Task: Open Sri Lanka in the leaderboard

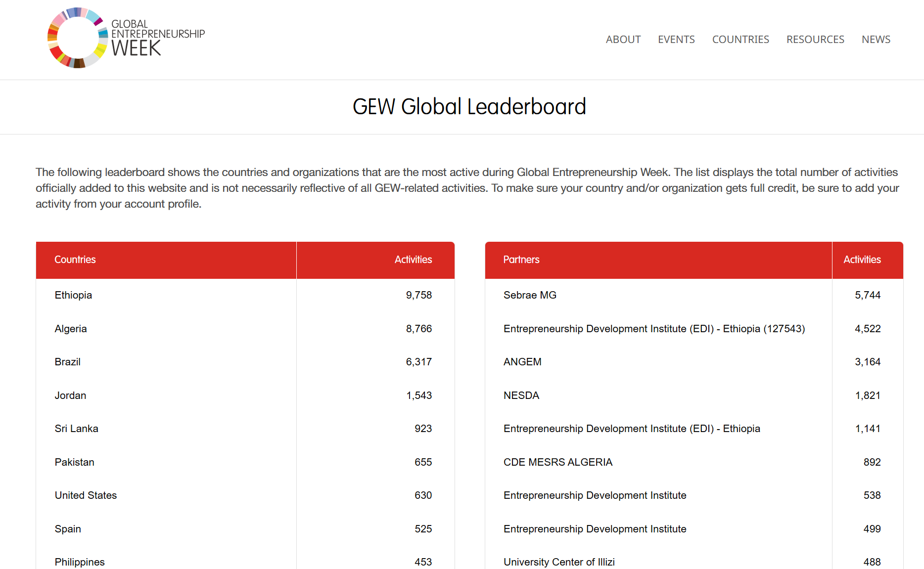Action: click(x=76, y=429)
